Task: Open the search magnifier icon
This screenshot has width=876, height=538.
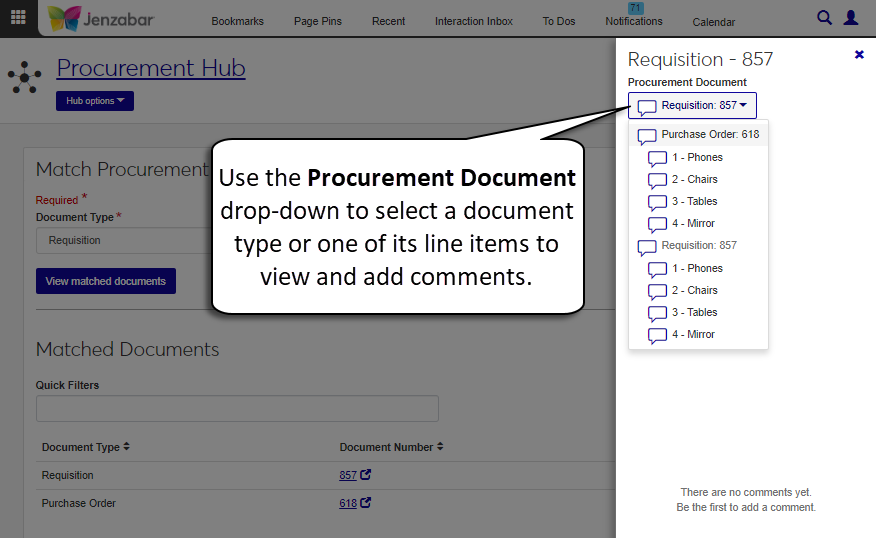Action: pos(824,18)
